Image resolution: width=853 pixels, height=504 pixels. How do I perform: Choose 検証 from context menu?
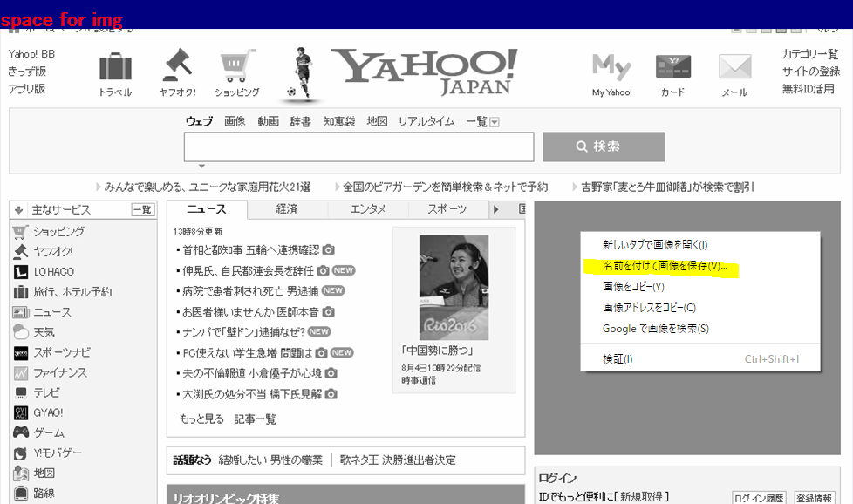pyautogui.click(x=700, y=359)
